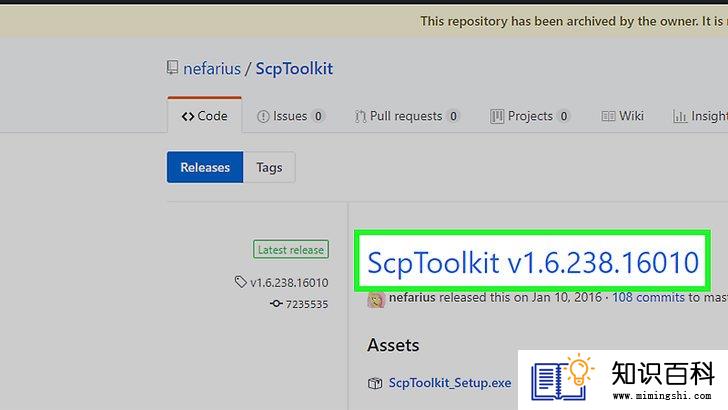Open nefarius author link in release line

click(412, 297)
